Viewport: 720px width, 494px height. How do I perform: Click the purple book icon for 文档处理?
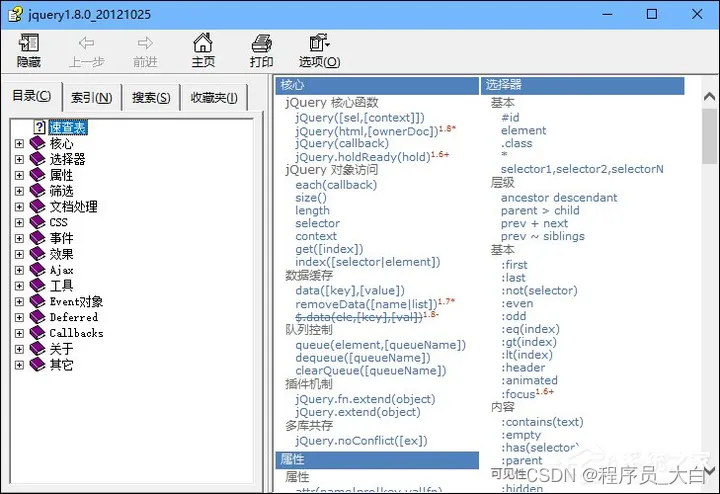pos(37,207)
